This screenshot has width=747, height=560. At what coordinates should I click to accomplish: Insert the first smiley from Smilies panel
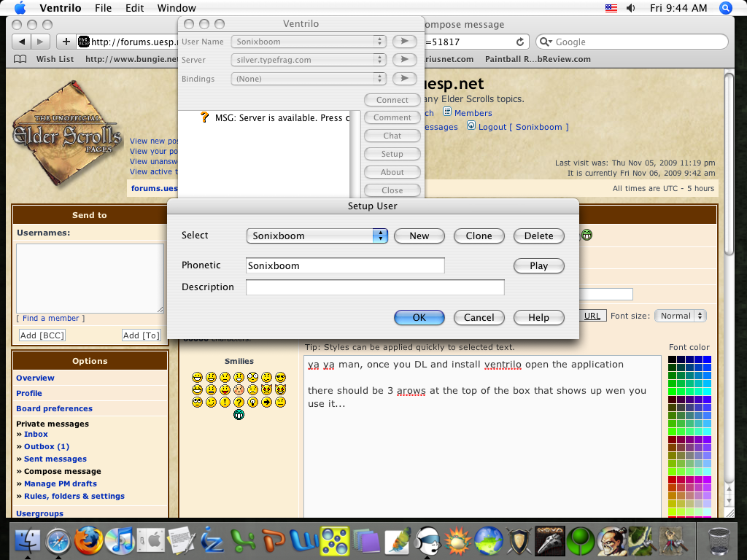tap(197, 377)
